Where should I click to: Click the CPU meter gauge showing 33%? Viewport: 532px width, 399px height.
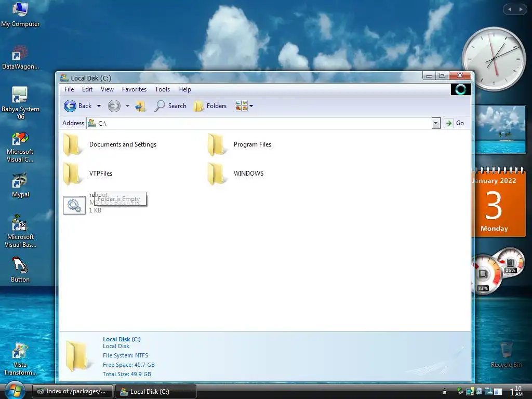point(486,275)
